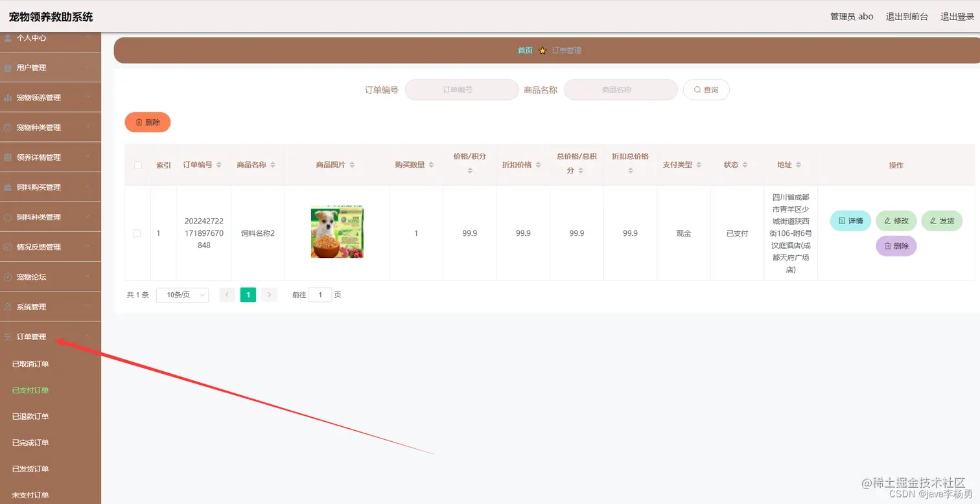
Task: Tick the checkbox for order row 1
Action: (x=137, y=233)
